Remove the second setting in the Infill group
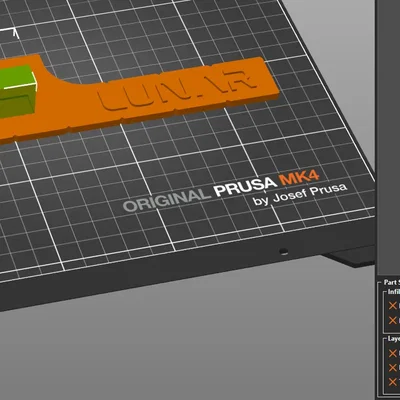 click(393, 320)
